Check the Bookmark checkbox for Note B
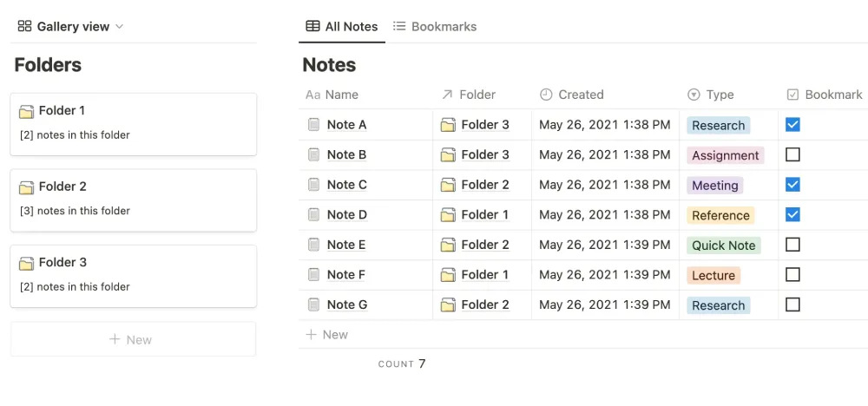The image size is (868, 406). tap(792, 154)
